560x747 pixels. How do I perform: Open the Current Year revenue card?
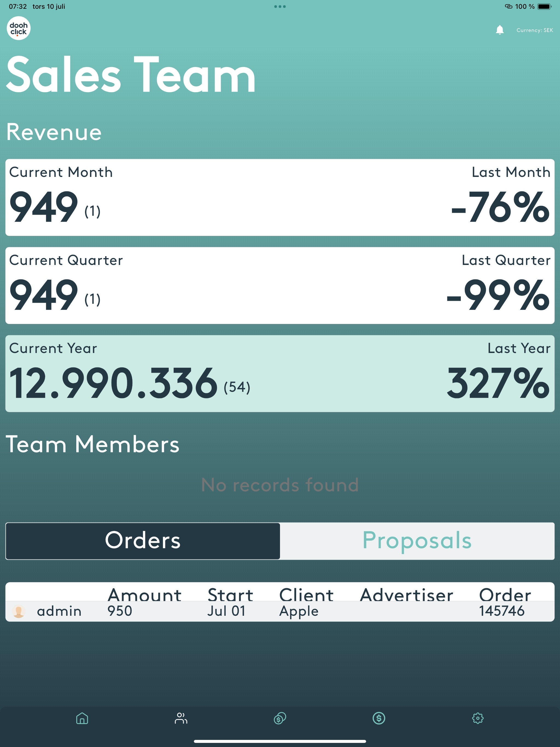pos(280,374)
